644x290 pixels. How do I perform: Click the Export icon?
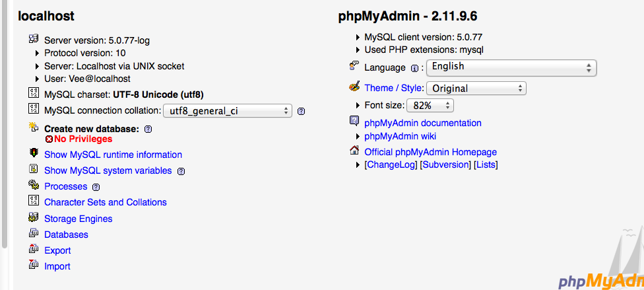[x=33, y=249]
